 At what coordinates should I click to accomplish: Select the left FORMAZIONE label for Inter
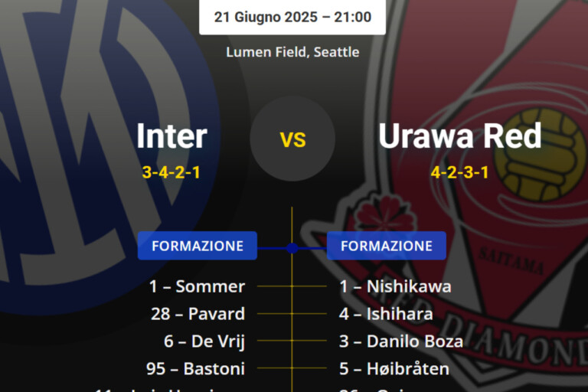point(198,246)
